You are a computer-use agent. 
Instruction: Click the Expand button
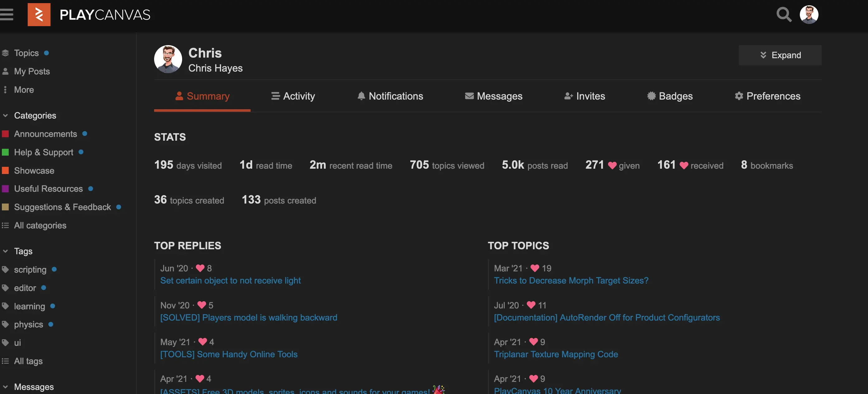[780, 55]
